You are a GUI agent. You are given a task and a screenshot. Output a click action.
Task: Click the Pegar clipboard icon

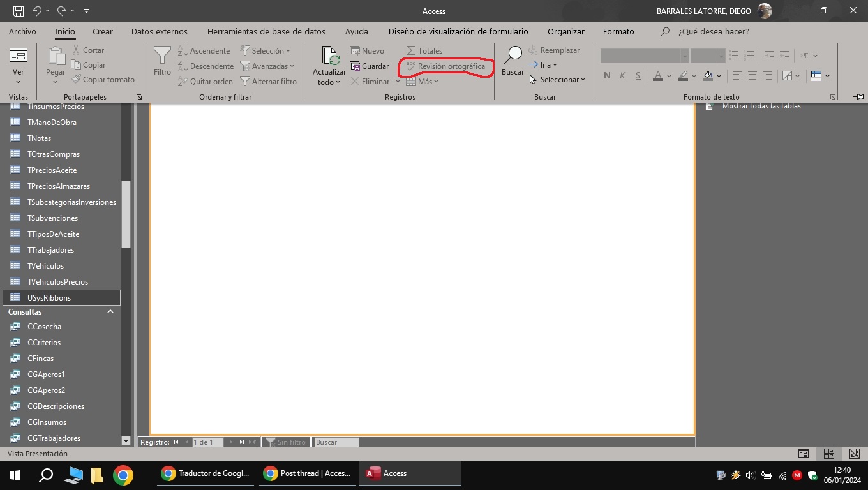point(56,57)
